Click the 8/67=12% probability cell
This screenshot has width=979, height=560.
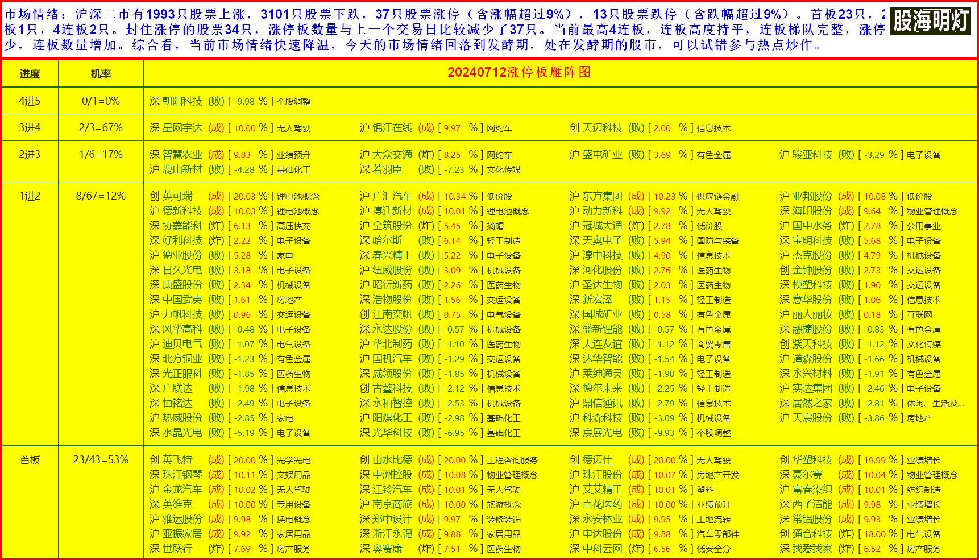click(x=101, y=196)
